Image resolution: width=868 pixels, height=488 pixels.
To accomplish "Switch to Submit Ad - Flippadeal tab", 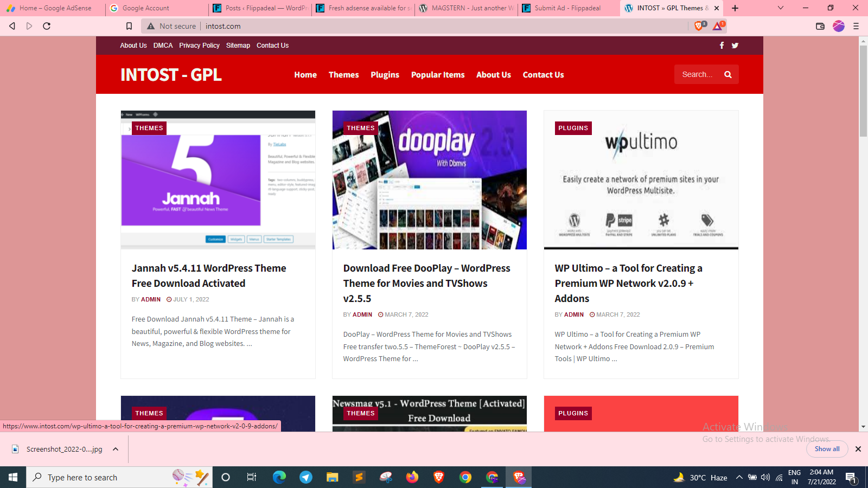I will 570,8.
